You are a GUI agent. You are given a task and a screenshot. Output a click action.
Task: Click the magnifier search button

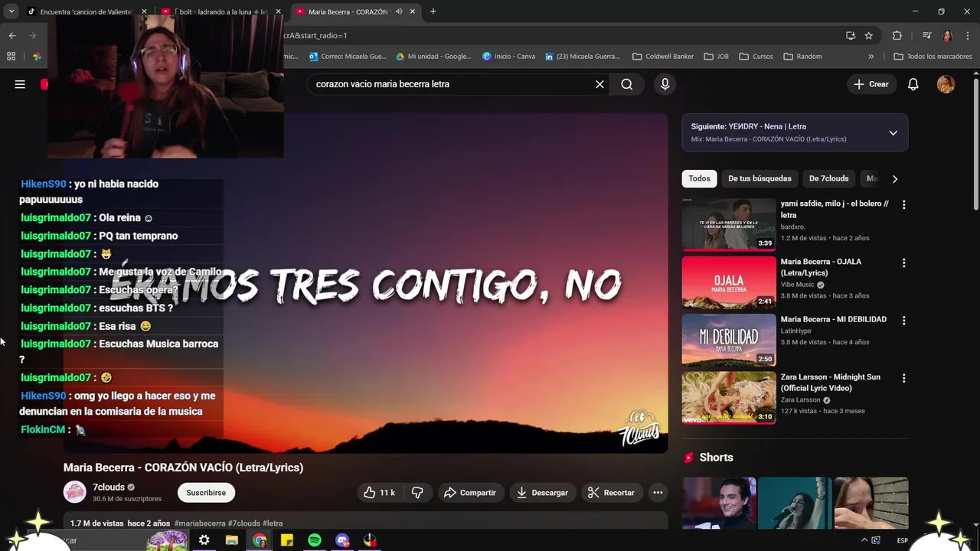coord(627,84)
